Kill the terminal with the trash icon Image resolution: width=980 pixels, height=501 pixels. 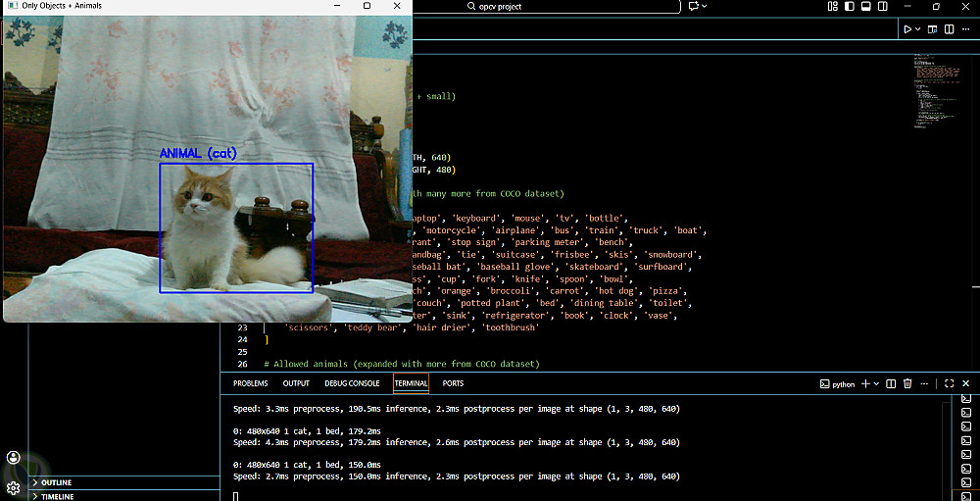(907, 383)
